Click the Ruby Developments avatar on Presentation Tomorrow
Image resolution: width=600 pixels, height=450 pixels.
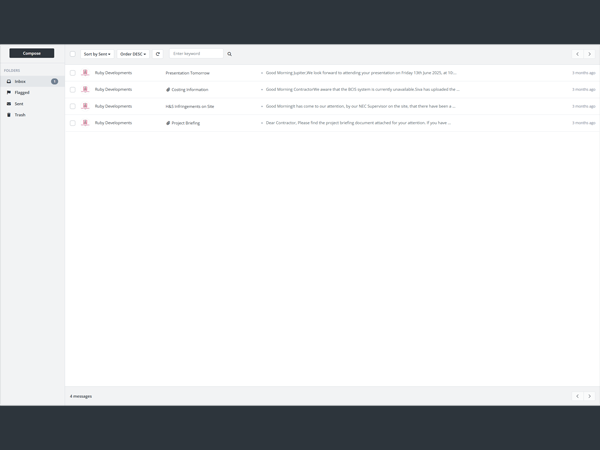pyautogui.click(x=85, y=73)
